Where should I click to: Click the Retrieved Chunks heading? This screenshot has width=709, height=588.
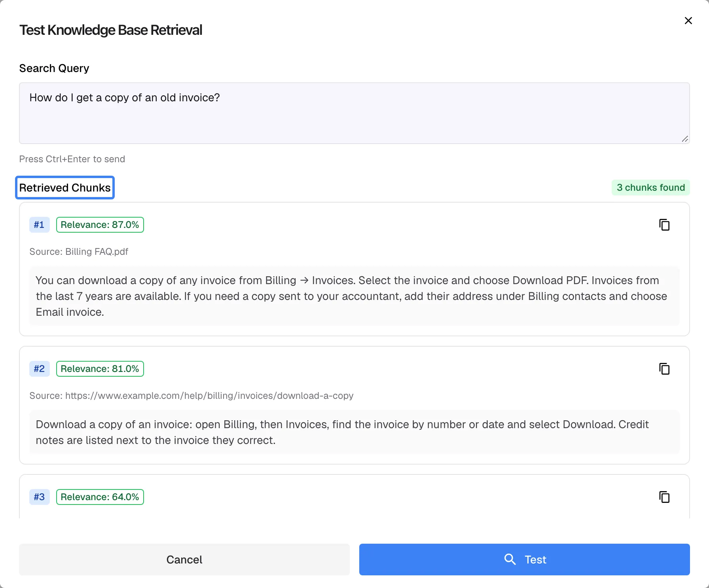65,188
